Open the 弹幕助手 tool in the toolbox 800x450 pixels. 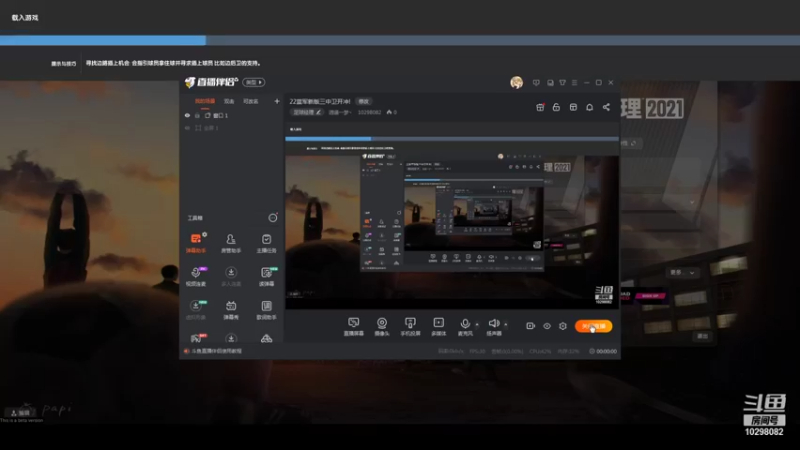(x=196, y=243)
